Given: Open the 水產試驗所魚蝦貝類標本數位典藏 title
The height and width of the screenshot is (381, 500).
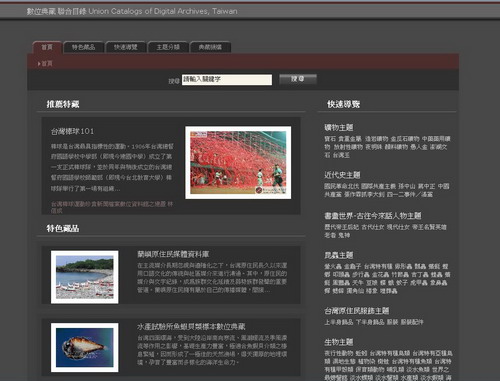Looking at the screenshot, I should [x=191, y=327].
